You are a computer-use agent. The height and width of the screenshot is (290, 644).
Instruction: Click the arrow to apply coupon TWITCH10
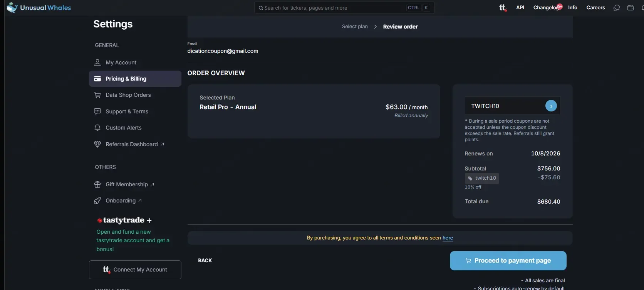tap(551, 106)
